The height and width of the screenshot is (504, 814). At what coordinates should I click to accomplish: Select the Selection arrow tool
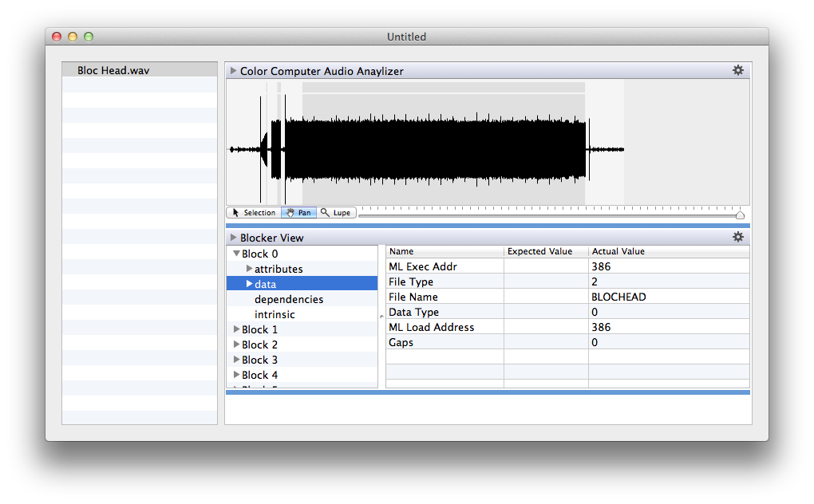click(254, 213)
